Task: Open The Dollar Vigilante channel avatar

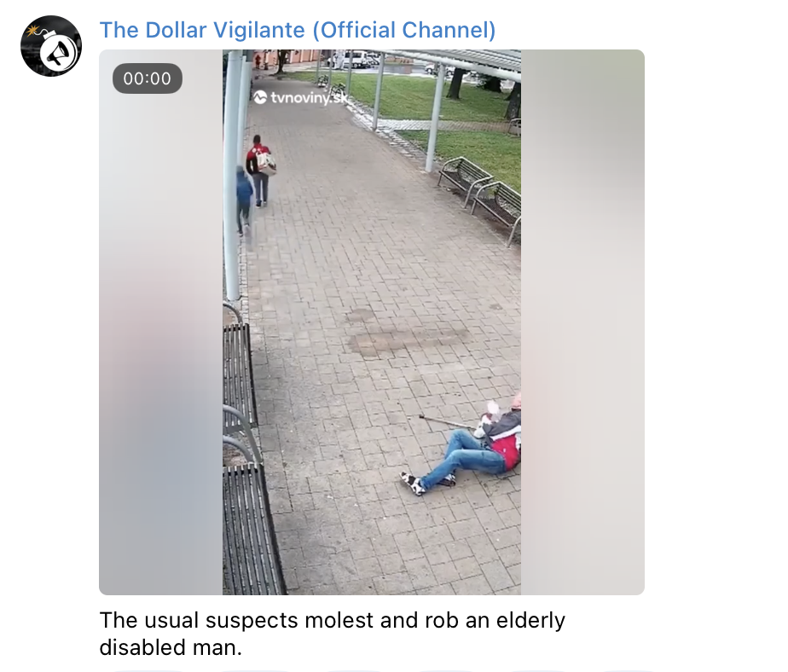Action: [x=51, y=46]
